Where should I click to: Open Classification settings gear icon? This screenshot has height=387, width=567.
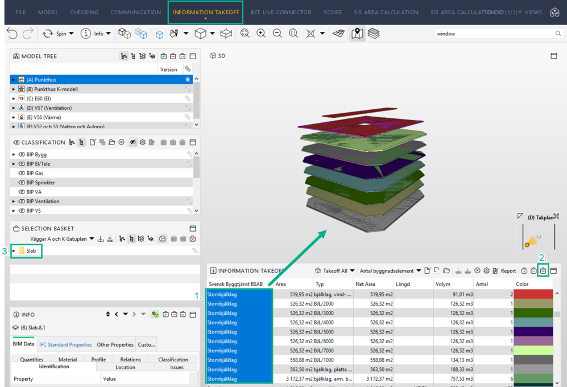142,142
